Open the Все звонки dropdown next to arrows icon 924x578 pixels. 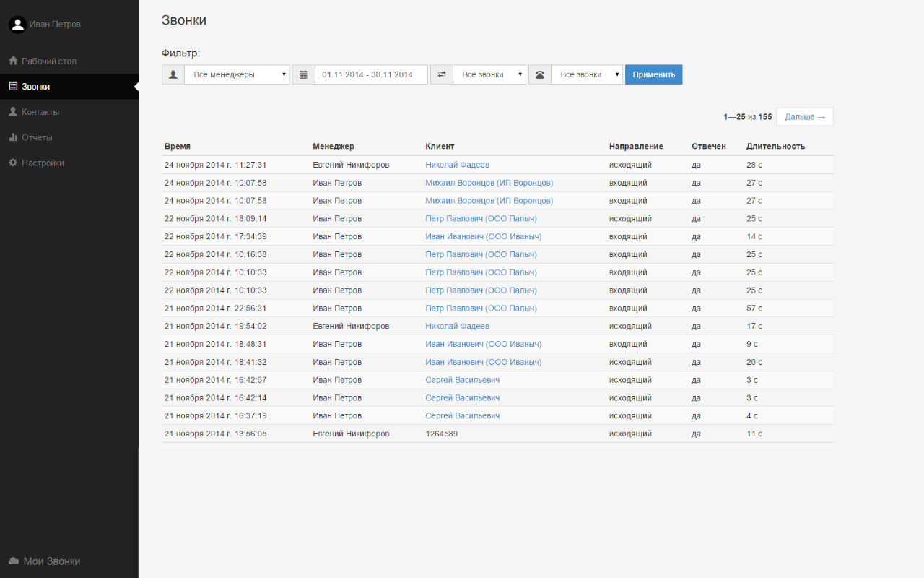[489, 74]
